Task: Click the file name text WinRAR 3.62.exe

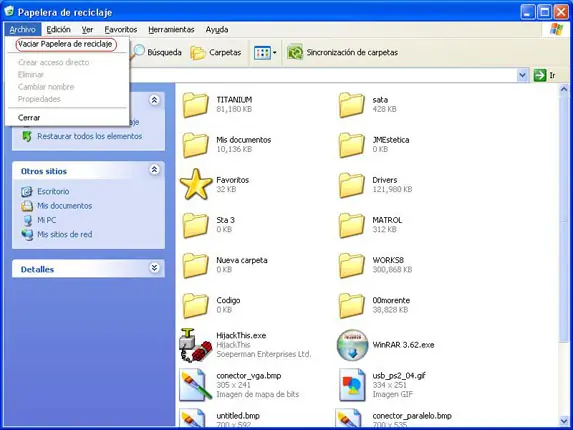Action: pos(403,345)
